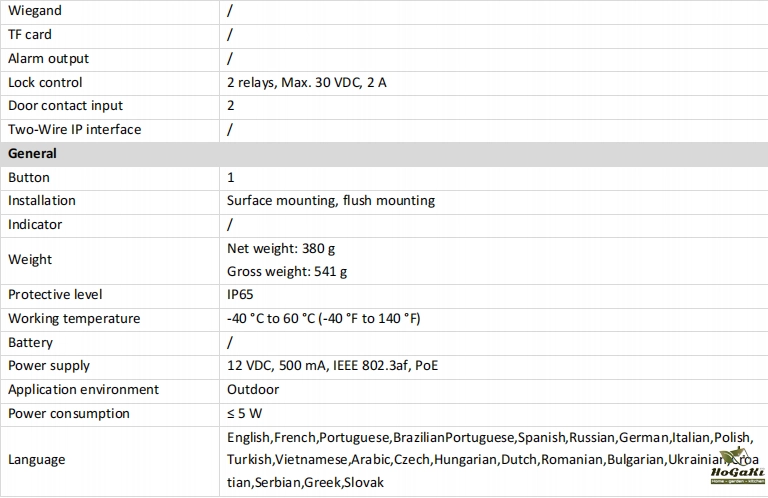Click the TF card label
Screen dimensions: 768x498
pos(30,35)
